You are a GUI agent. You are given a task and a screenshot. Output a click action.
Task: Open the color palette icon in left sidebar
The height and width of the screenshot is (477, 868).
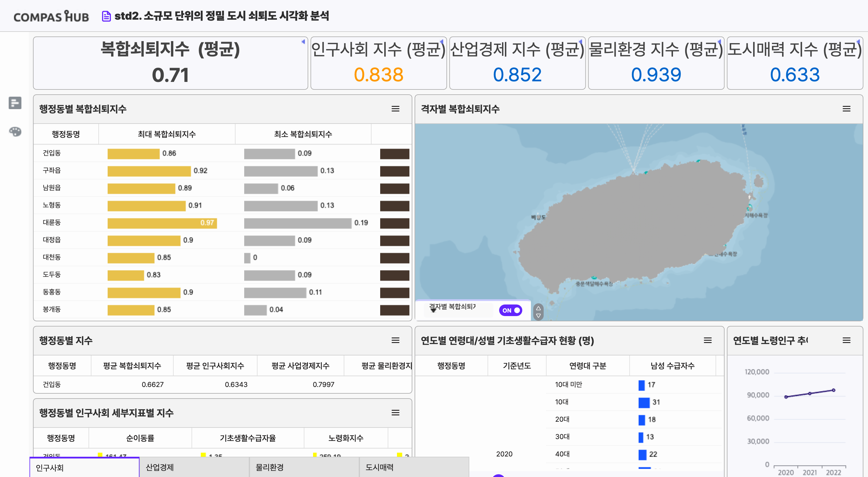tap(15, 131)
